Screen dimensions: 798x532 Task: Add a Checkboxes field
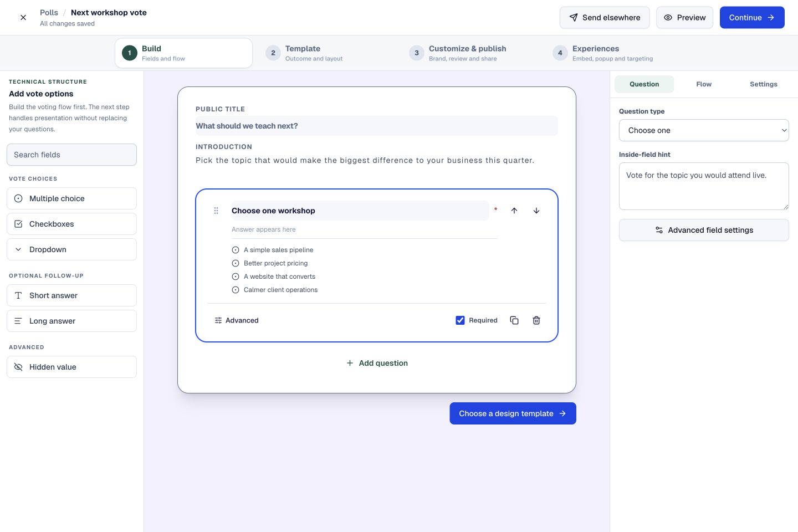[x=71, y=224]
